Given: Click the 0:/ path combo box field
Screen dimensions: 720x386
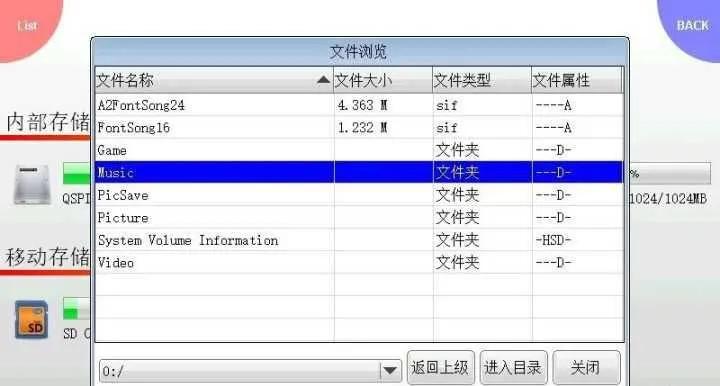Looking at the screenshot, I should (250, 370).
